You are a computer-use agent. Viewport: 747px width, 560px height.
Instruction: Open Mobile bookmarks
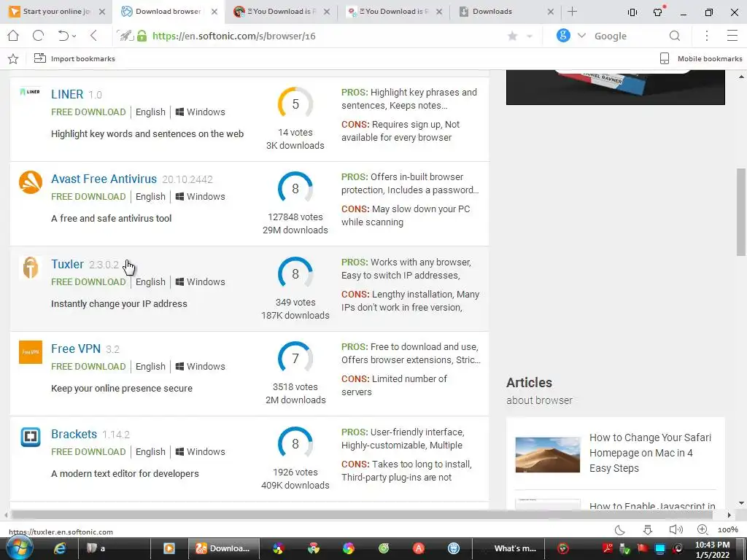(701, 58)
